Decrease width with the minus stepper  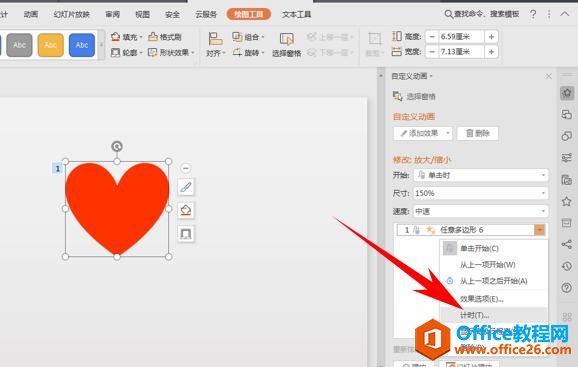pos(432,52)
